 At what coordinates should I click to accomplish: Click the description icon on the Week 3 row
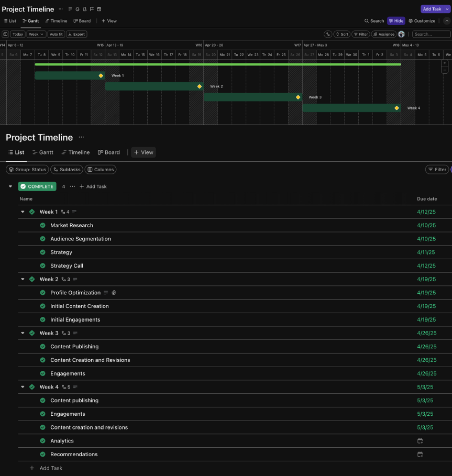click(75, 333)
